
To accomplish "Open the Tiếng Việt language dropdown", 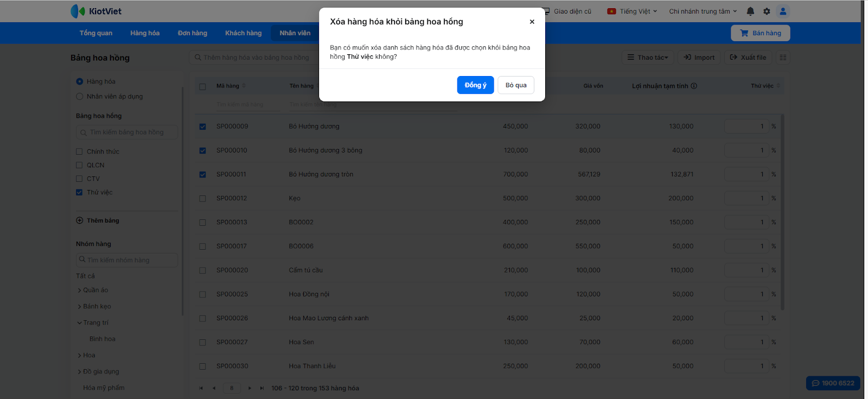I will 633,11.
